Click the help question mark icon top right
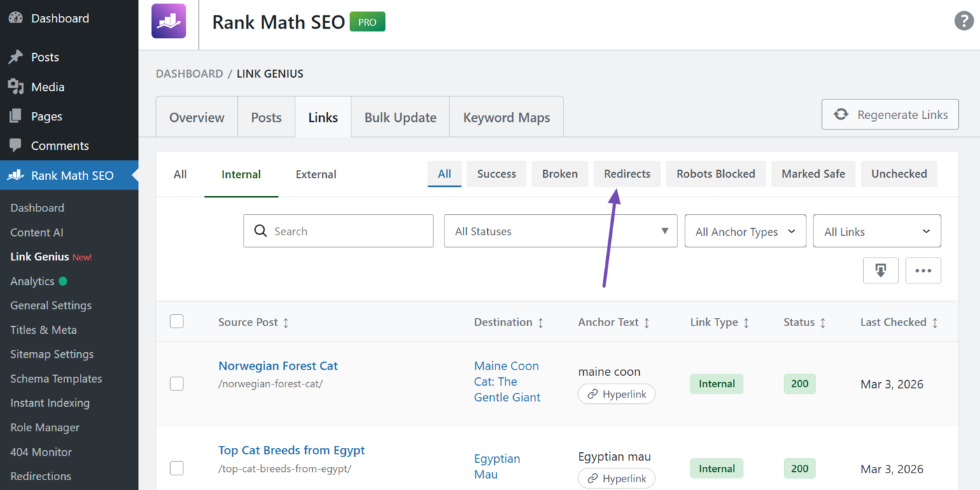This screenshot has height=490, width=980. (x=964, y=21)
